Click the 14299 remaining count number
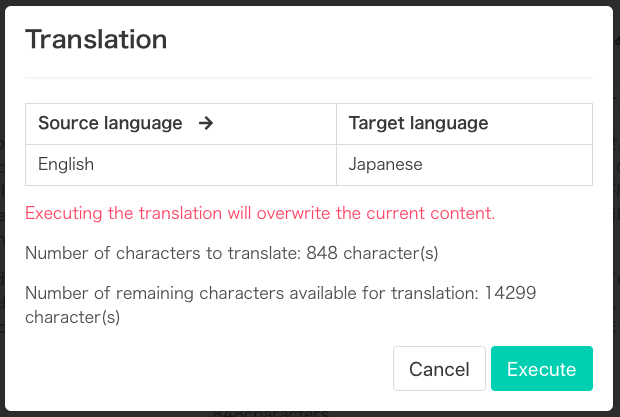Screen dimensions: 620x417 [x=510, y=293]
